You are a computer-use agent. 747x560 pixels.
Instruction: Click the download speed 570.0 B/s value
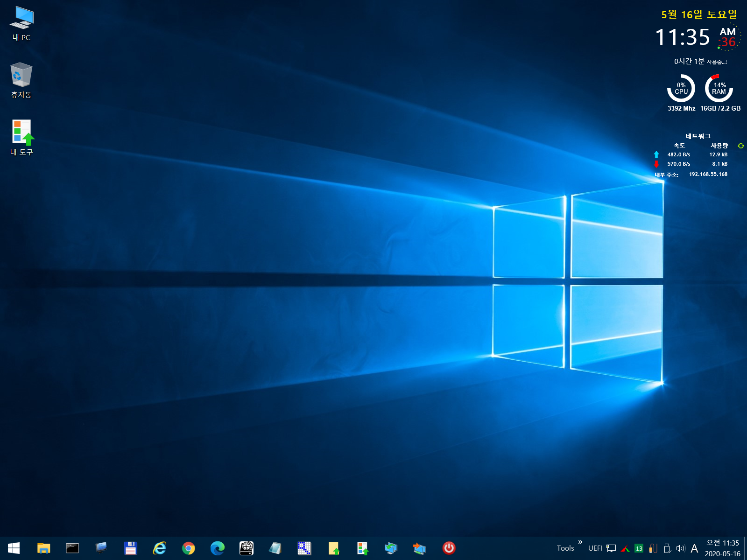point(679,164)
